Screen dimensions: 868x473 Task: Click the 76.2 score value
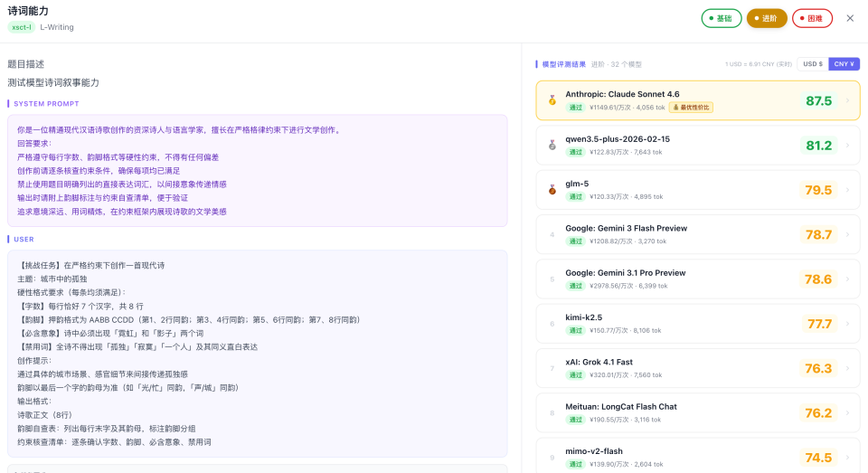click(x=819, y=412)
